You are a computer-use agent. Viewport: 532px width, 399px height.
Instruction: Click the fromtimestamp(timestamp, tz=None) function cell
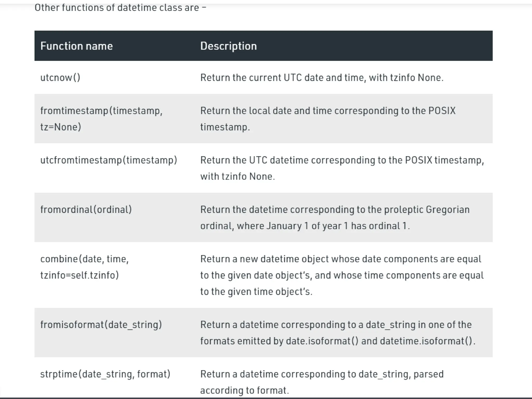(x=101, y=111)
